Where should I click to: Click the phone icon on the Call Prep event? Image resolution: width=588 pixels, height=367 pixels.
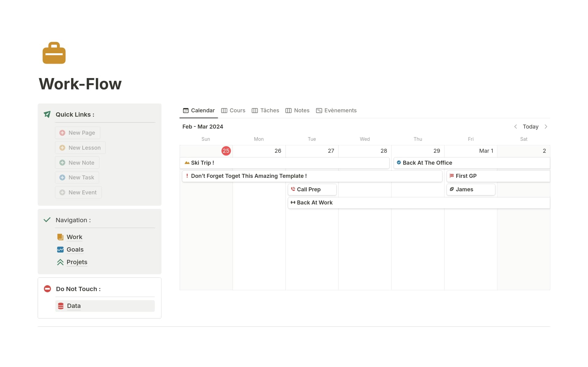[x=293, y=189]
